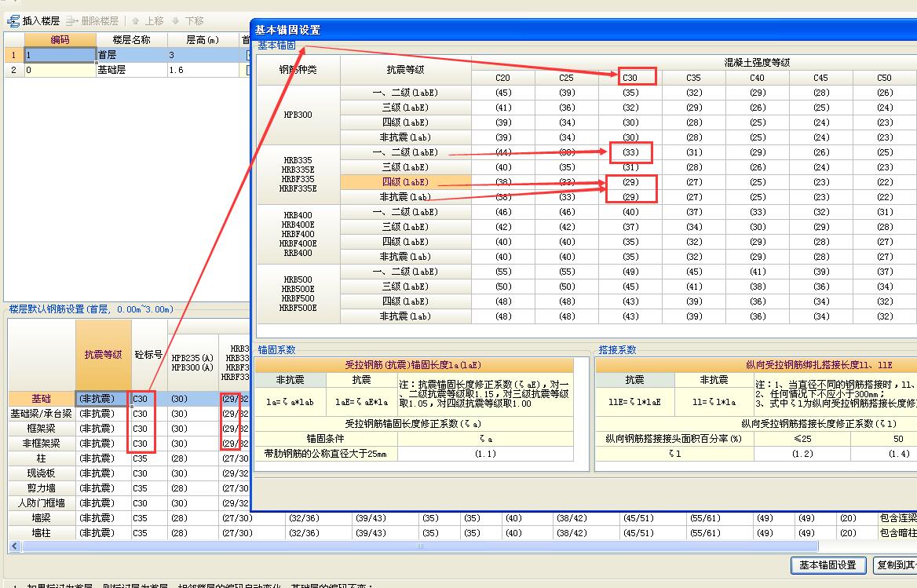Click the la=ζa*lab formula cell
Viewport: 917px width, 588px height.
(290, 402)
